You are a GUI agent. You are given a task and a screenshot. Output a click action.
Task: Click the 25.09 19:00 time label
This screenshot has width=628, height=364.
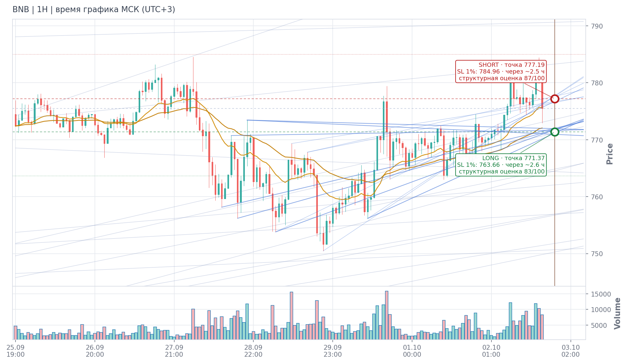click(16, 351)
